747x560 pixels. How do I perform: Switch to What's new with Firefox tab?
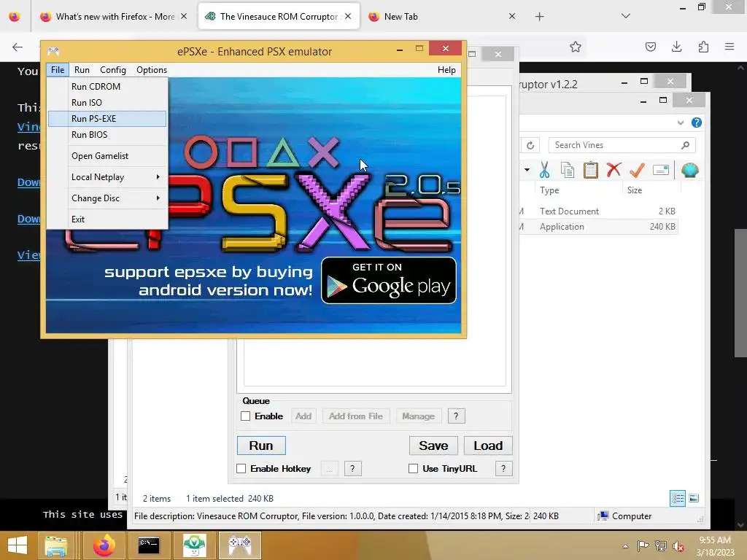[115, 17]
